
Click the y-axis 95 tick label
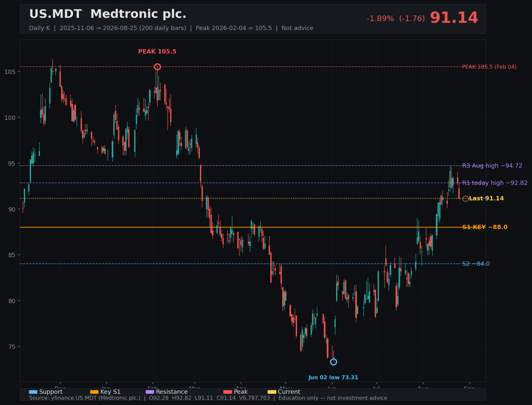(12, 163)
